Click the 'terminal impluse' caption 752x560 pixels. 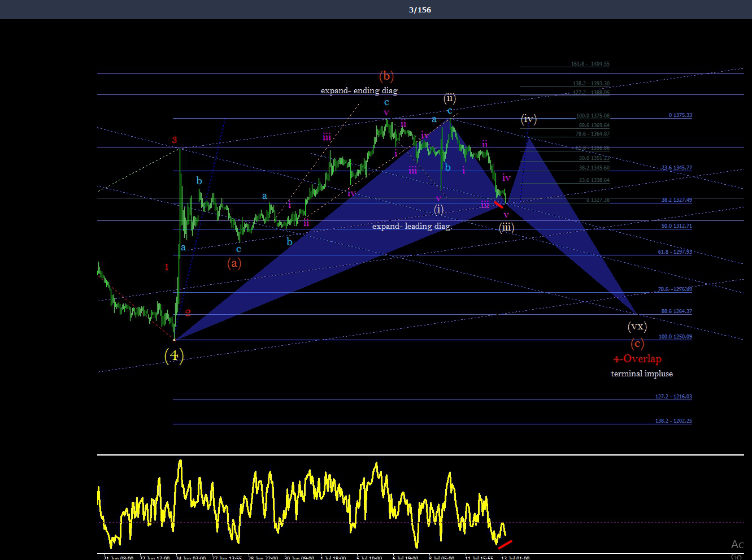pyautogui.click(x=642, y=374)
